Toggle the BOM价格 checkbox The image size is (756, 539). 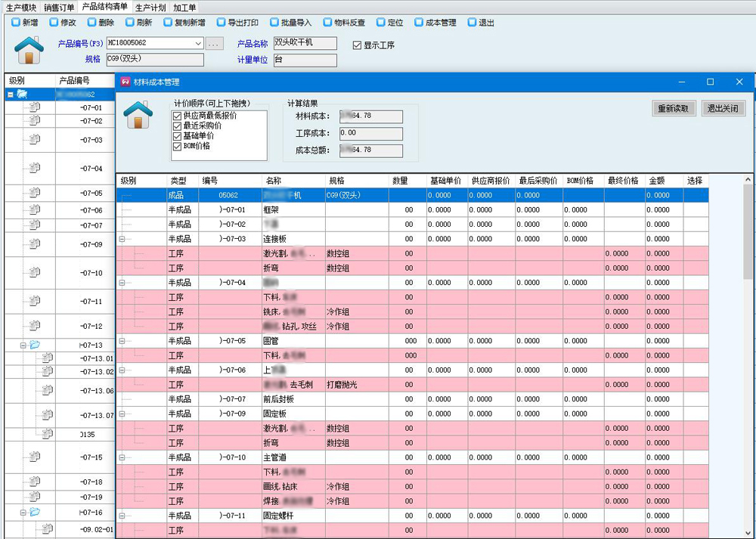(x=177, y=146)
